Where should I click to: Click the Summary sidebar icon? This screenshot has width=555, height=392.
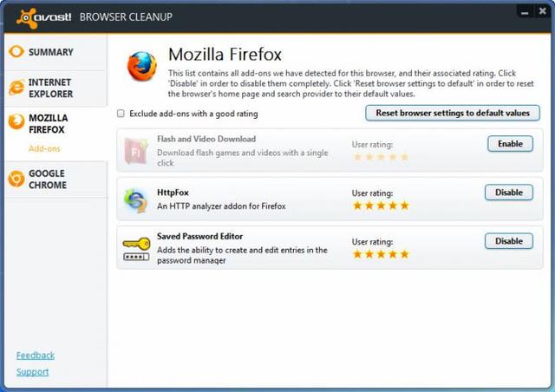point(16,52)
